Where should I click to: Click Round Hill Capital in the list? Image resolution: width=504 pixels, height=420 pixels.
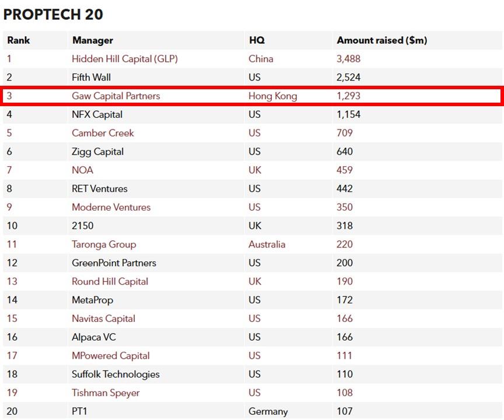[x=110, y=282]
